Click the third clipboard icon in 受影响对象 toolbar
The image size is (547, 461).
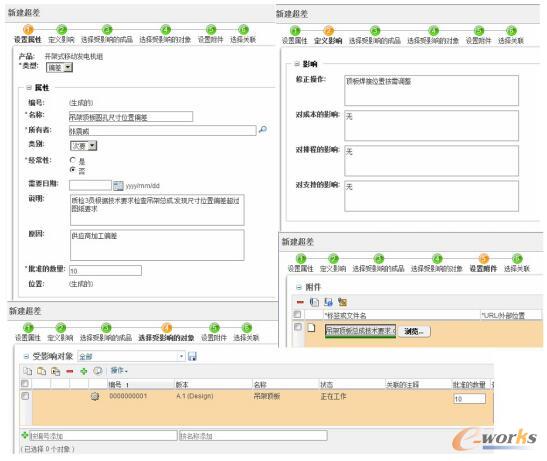(55, 371)
